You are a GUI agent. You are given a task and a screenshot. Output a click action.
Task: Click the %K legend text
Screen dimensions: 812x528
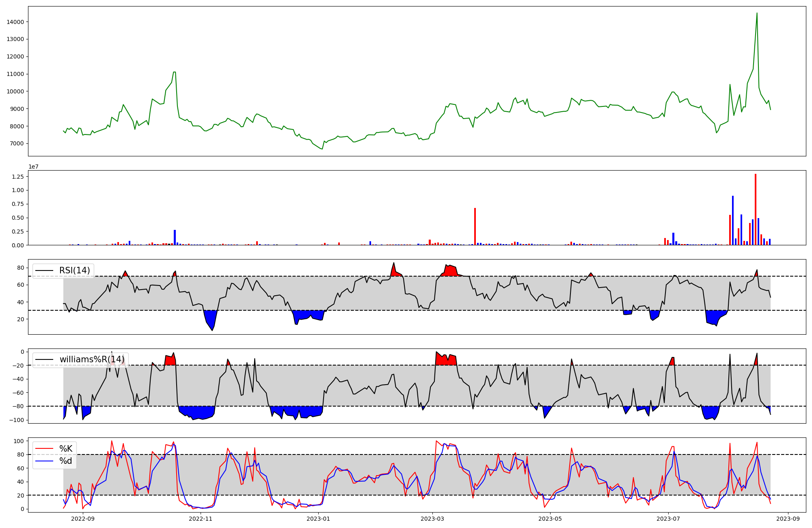(66, 448)
